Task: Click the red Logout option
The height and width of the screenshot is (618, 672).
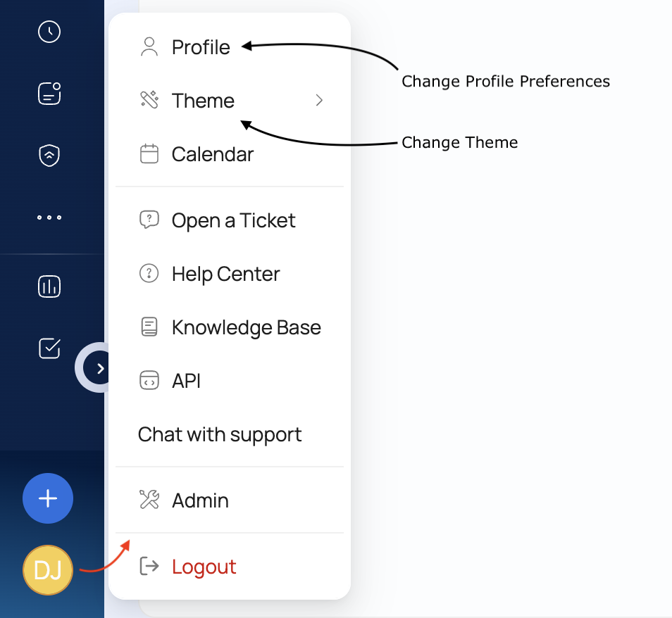Action: (204, 567)
